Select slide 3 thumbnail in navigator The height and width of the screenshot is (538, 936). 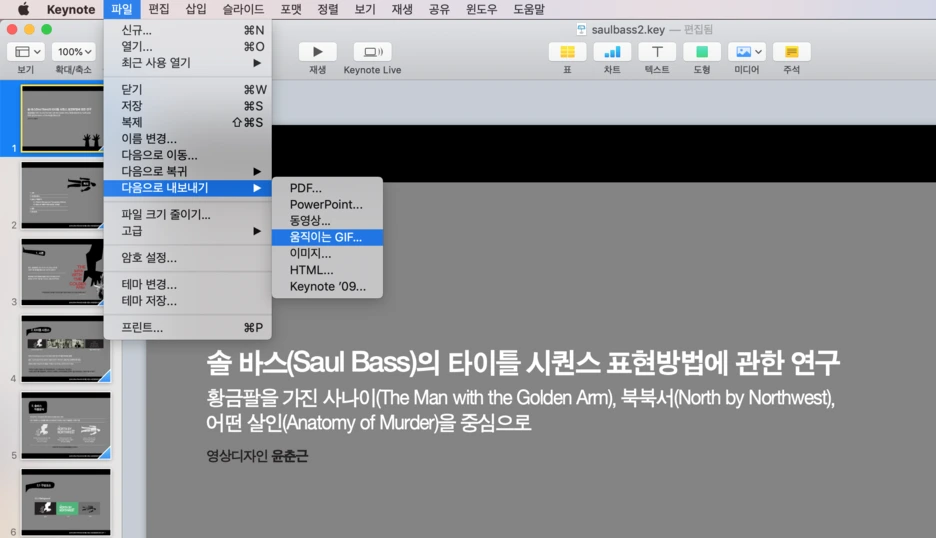tap(62, 272)
